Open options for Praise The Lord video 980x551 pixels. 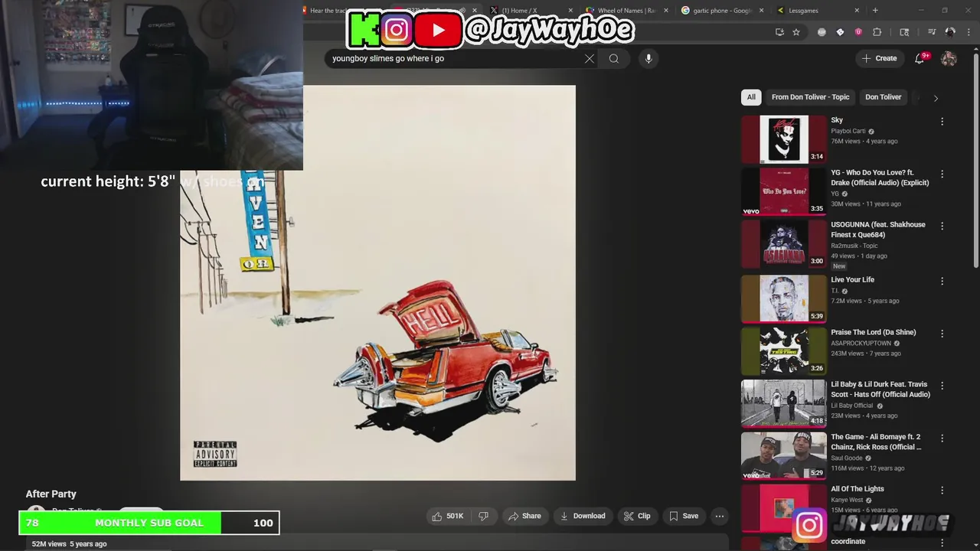pos(942,334)
